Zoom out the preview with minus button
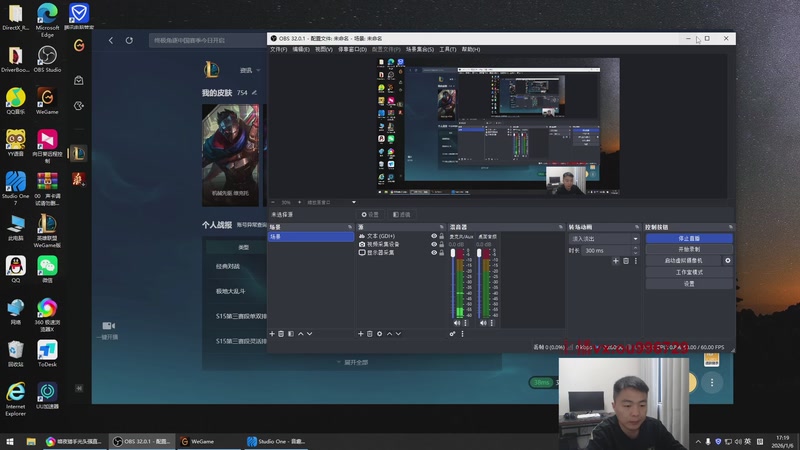The width and height of the screenshot is (800, 450). point(273,203)
